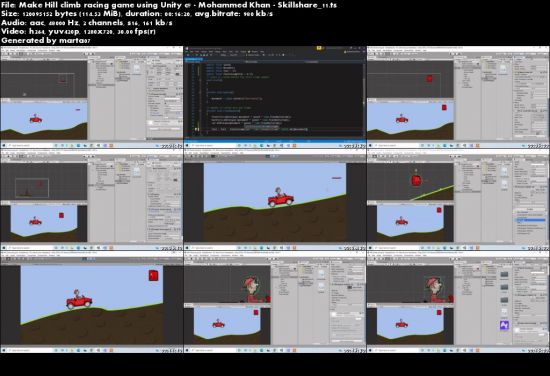Click the red fuel can in the large game view
Image resolution: width=550 pixels, height=376 pixels.
tap(153, 275)
